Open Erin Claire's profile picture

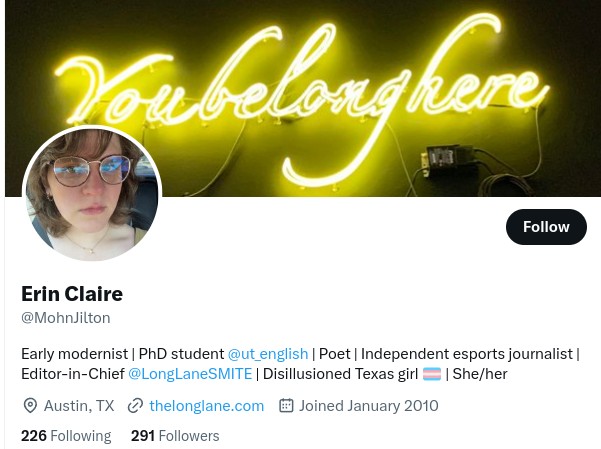[x=92, y=194]
